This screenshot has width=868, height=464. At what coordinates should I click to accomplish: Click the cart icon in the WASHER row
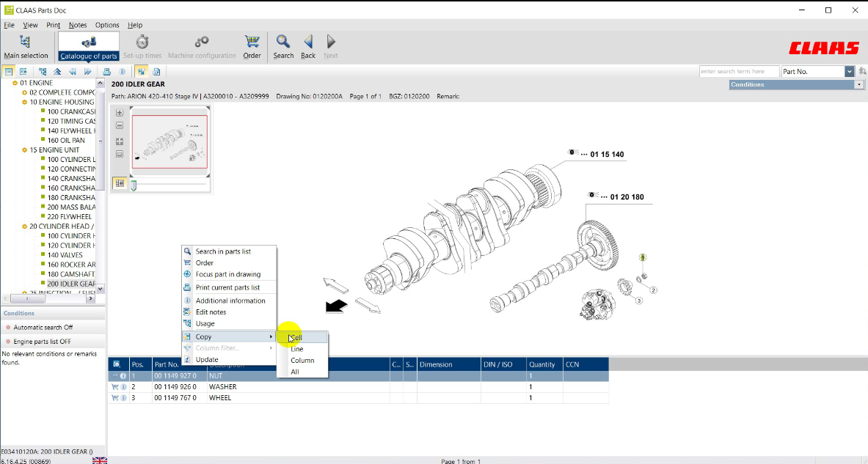coord(115,387)
